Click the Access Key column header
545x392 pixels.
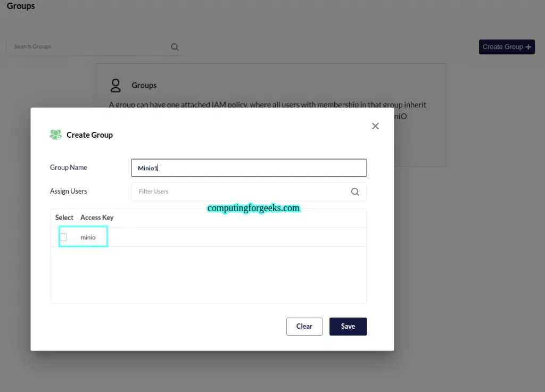pyautogui.click(x=97, y=218)
